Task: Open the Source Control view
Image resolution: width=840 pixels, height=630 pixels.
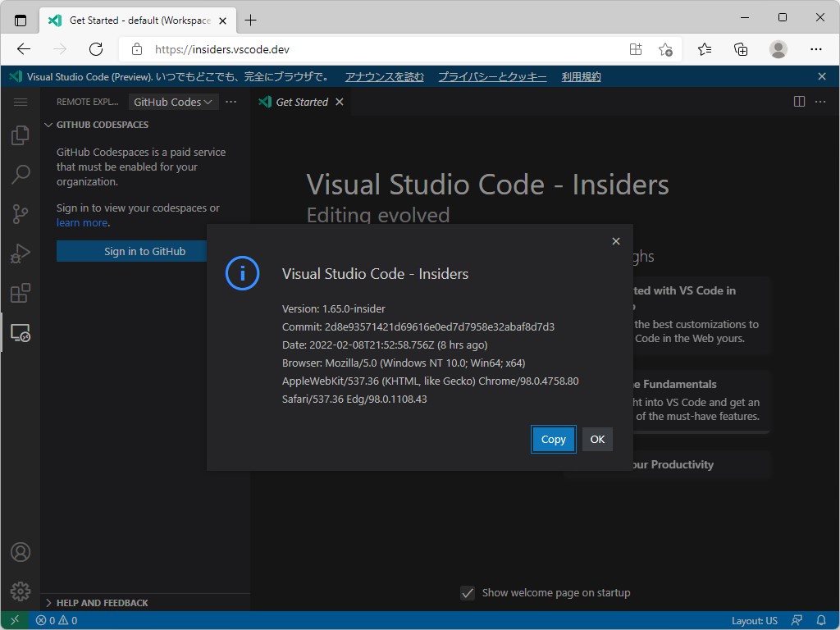Action: 20,214
